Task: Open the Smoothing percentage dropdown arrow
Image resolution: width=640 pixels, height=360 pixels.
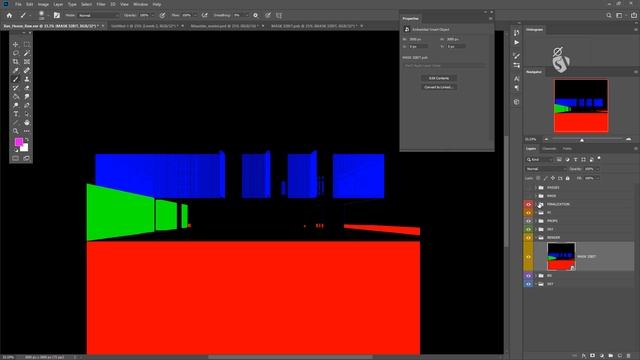Action: click(x=247, y=15)
